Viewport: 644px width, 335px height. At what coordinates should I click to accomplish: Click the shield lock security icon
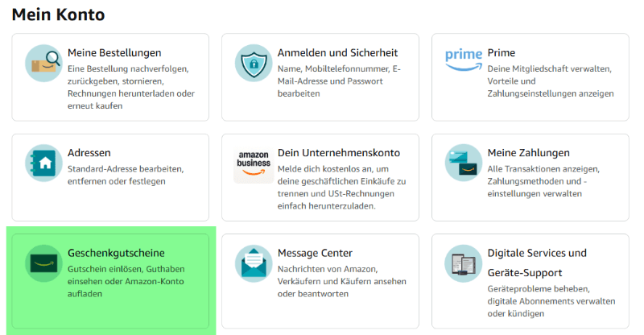coord(254,64)
